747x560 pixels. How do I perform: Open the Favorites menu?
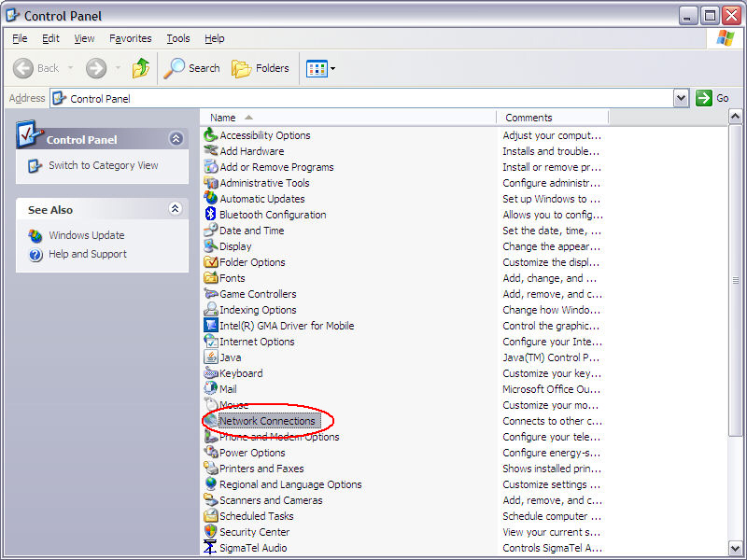click(x=130, y=38)
